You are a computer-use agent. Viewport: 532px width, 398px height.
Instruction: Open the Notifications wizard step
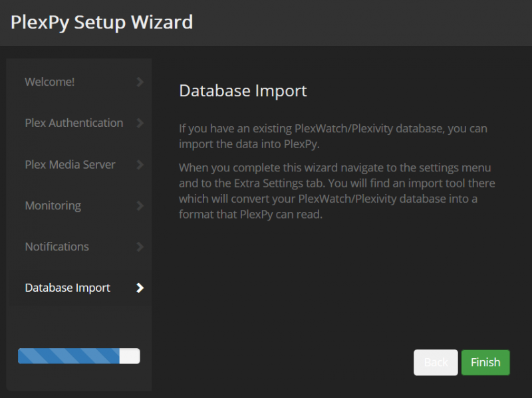click(x=57, y=247)
